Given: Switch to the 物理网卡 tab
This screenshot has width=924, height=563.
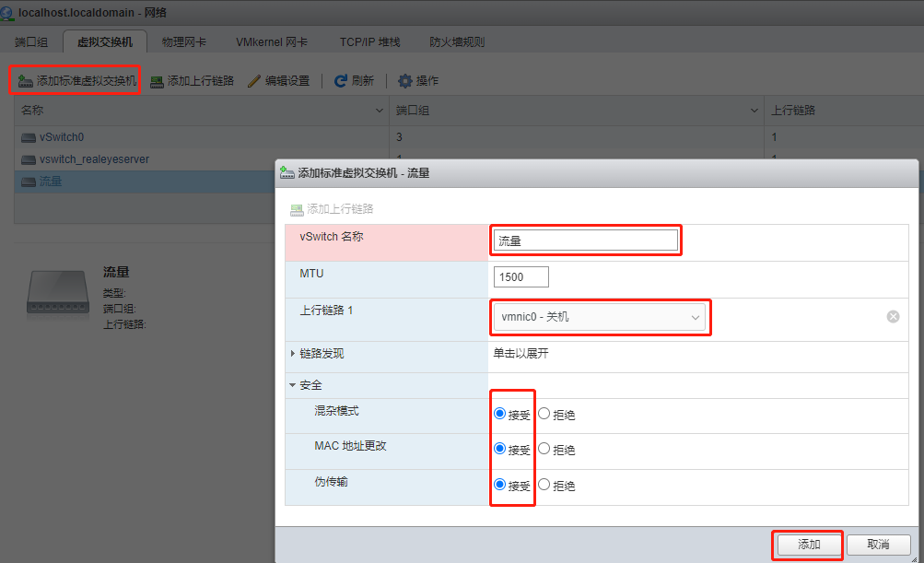Looking at the screenshot, I should (x=184, y=41).
